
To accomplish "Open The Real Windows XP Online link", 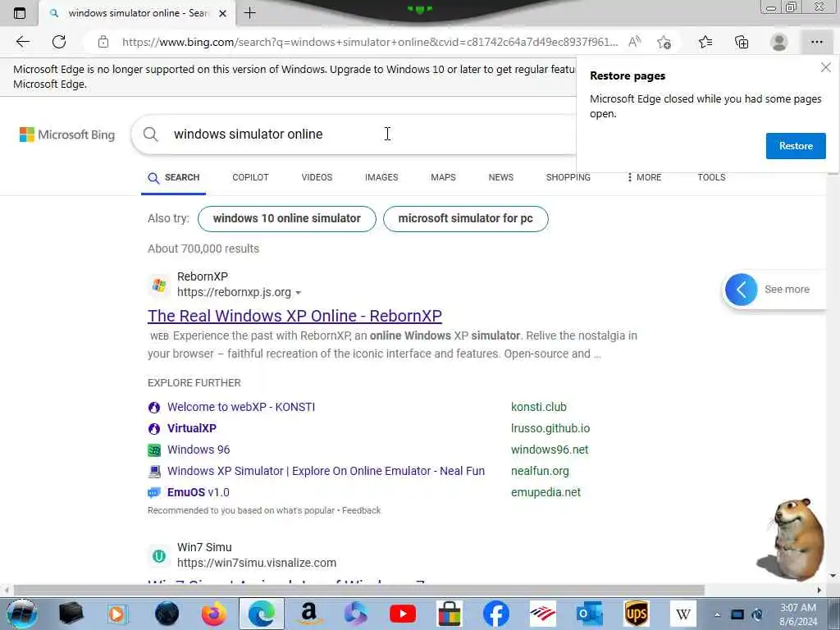I will (294, 316).
